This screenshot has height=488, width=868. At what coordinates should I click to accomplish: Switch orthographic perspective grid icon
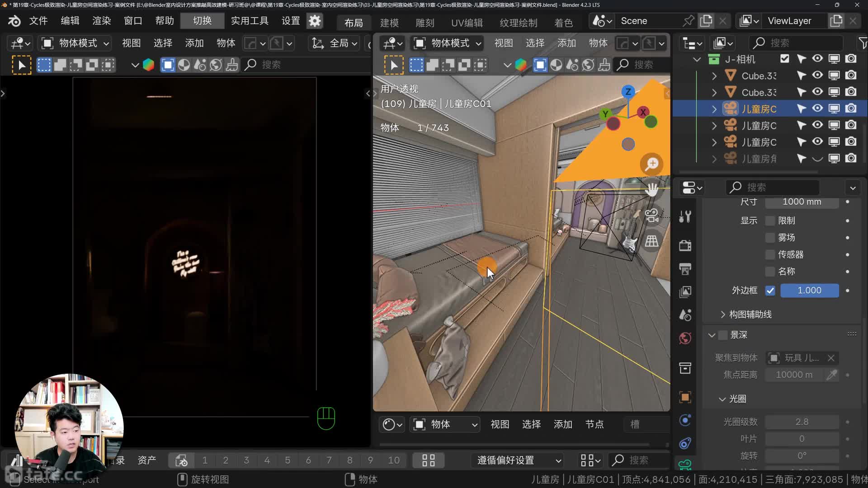pyautogui.click(x=651, y=241)
